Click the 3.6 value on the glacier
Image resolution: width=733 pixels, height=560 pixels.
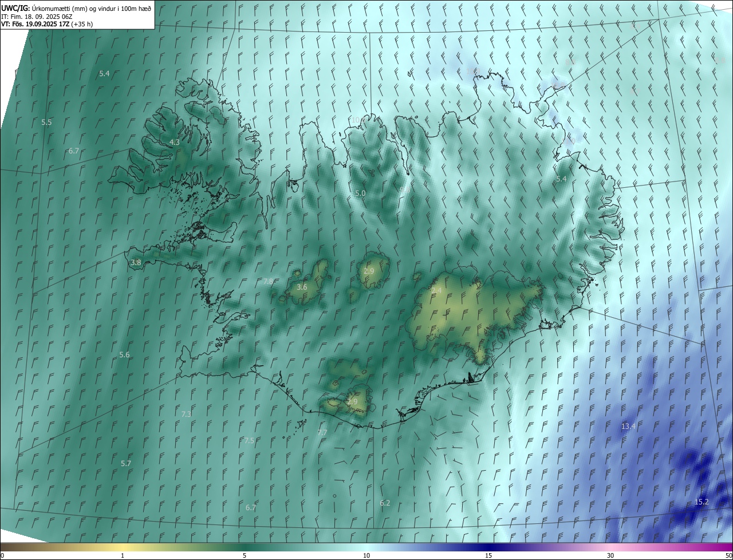coord(302,287)
